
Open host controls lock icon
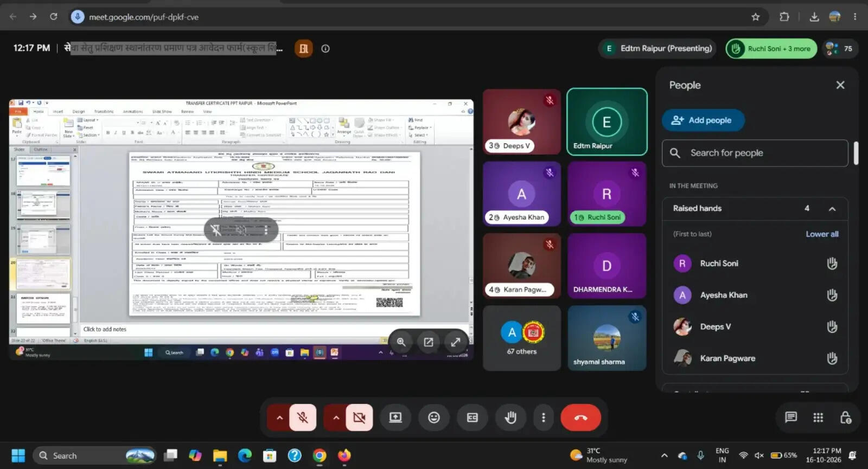tap(845, 417)
